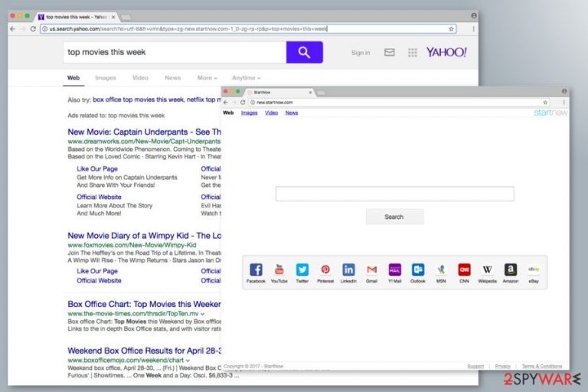Open the Outlook shortcut icon
The image size is (588, 392).
click(x=418, y=269)
